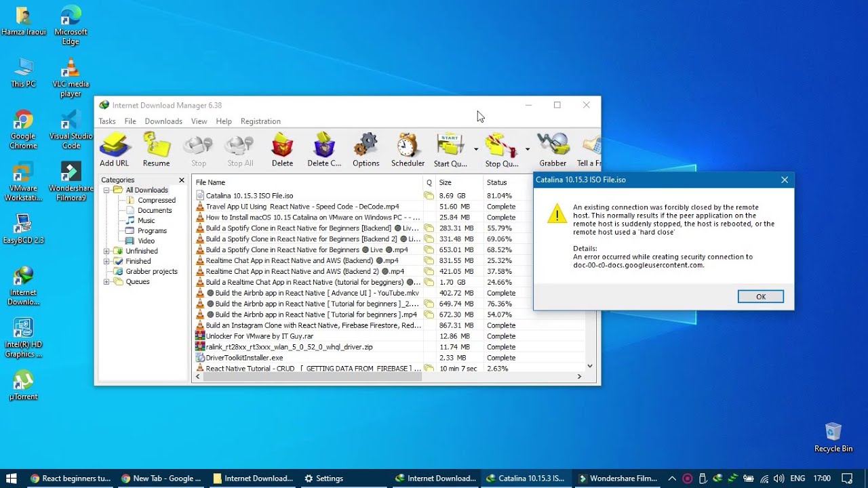Open the VLC media player desktop icon
868x488 pixels.
pos(71,77)
